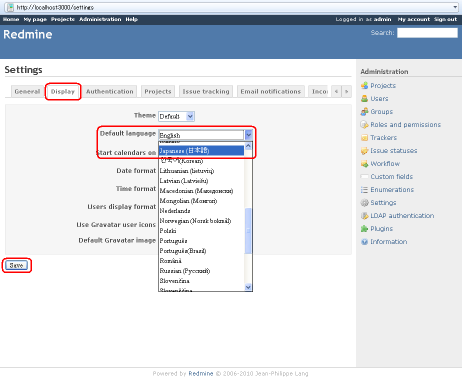The width and height of the screenshot is (462, 379).
Task: Click the Groups icon in sidebar
Action: point(364,112)
